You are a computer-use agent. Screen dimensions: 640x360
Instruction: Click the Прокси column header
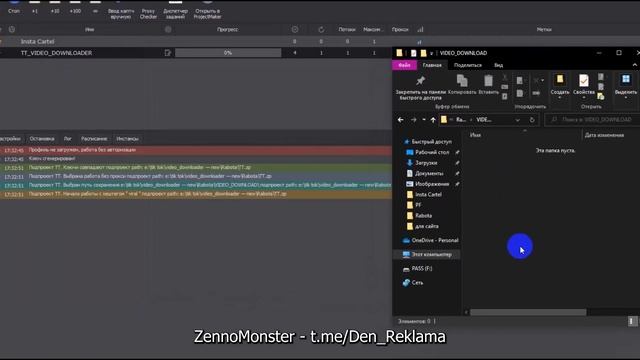click(400, 29)
